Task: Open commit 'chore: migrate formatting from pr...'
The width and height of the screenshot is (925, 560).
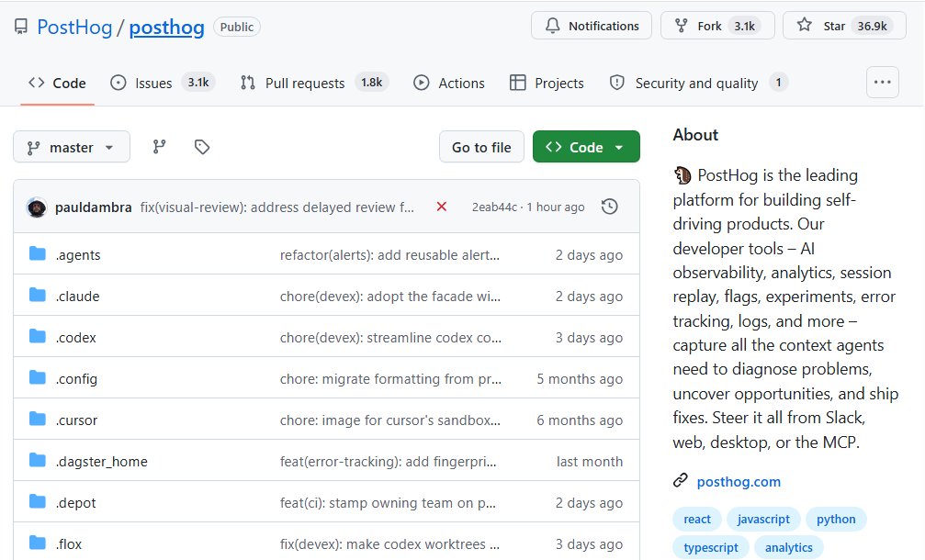Action: 390,379
